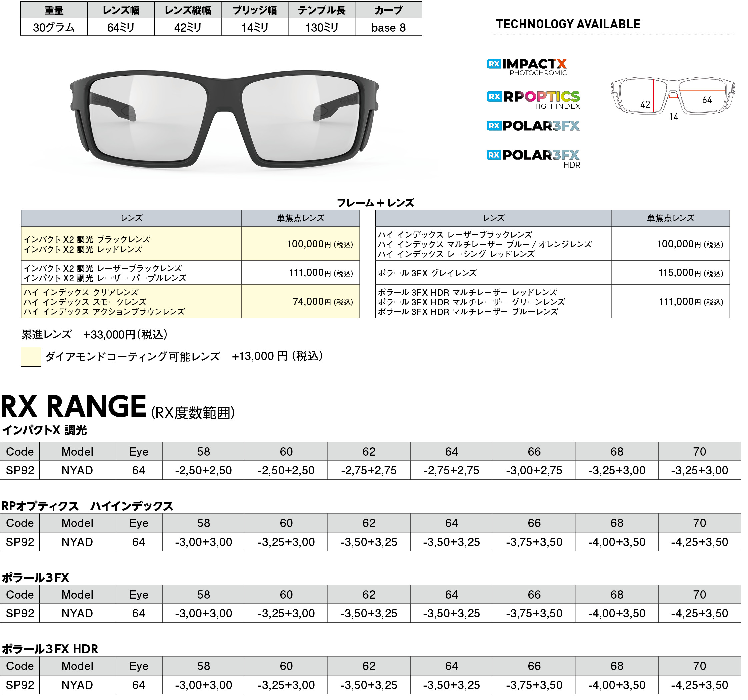The height and width of the screenshot is (700, 748).
Task: Select the "ハイ インデックス クリアレンズ" line
Action: [x=81, y=292]
